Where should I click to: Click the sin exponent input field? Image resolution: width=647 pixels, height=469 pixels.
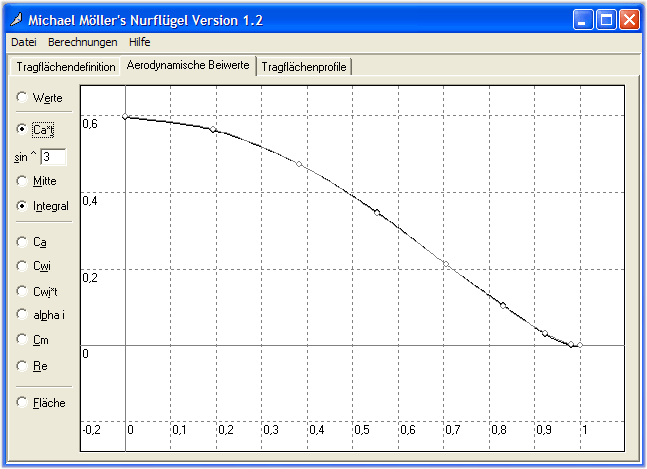tap(53, 157)
